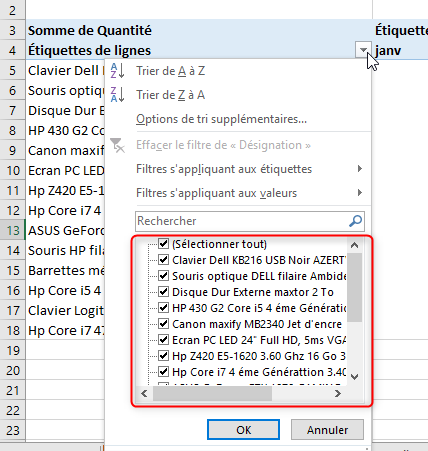
Task: Select cell ASUS GeForc in row 13
Action: pyautogui.click(x=66, y=231)
